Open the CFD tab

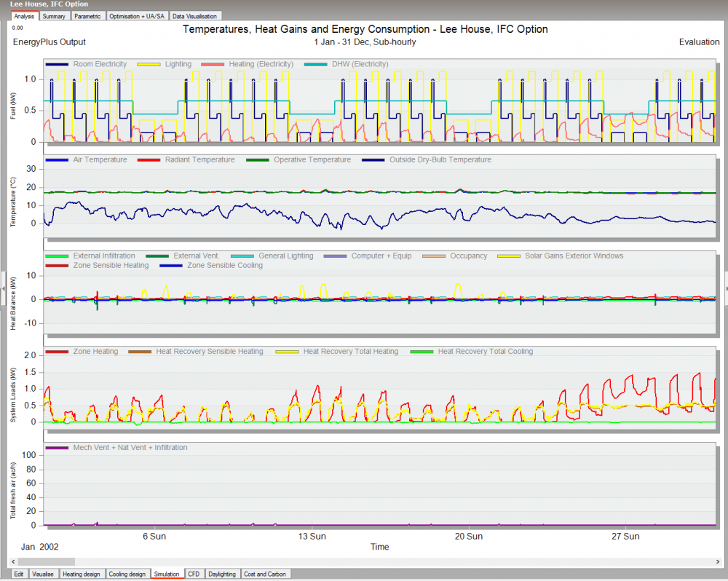[x=194, y=574]
